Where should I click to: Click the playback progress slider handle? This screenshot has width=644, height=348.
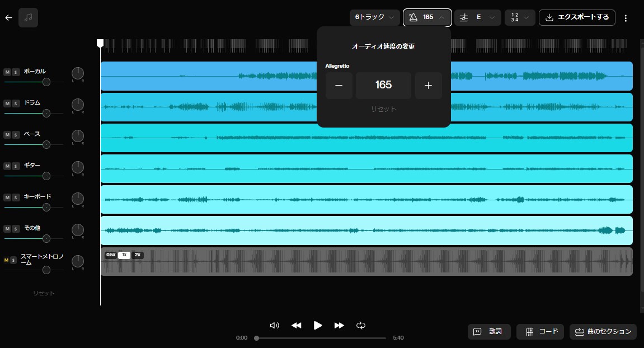257,338
